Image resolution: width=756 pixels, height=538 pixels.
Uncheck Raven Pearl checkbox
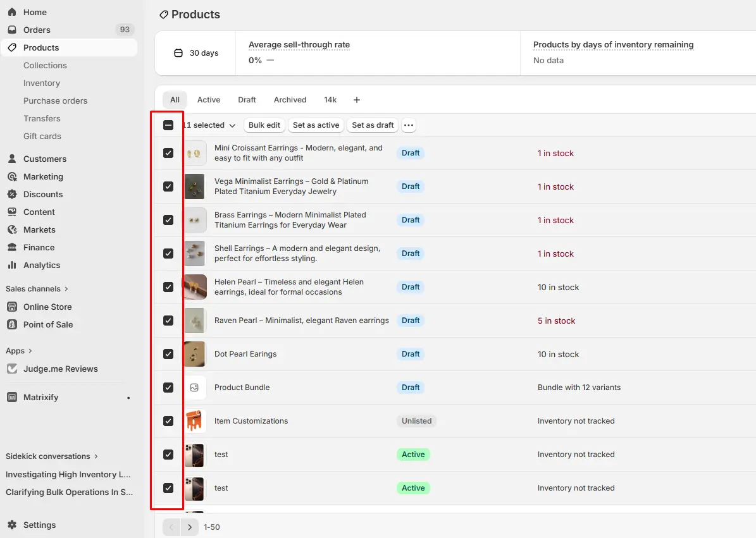(168, 321)
